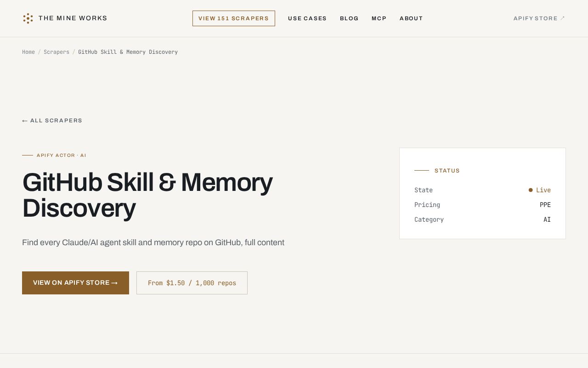Image resolution: width=588 pixels, height=368 pixels.
Task: Click the 'AI' category value
Action: 547,219
